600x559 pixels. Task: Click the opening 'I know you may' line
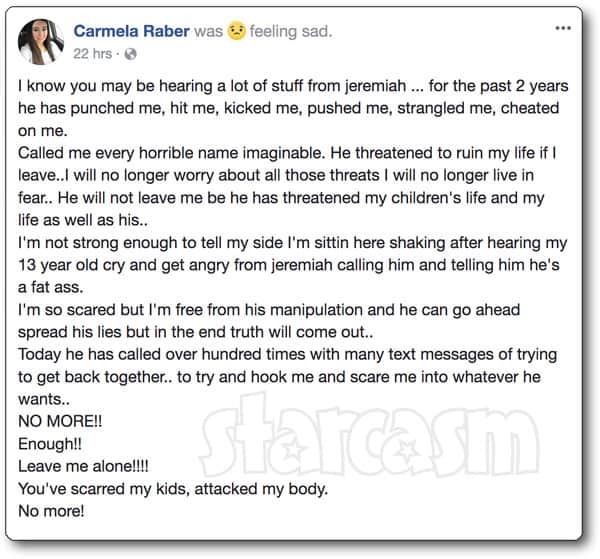(x=293, y=86)
